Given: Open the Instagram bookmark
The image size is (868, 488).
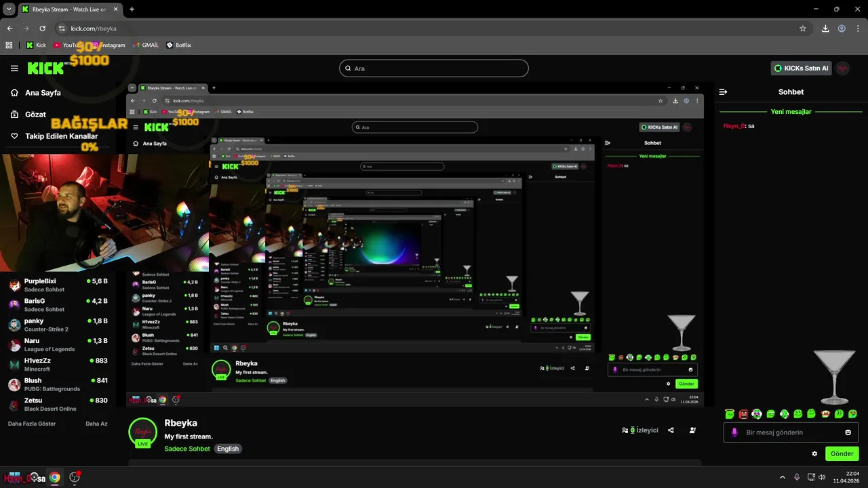Looking at the screenshot, I should [108, 45].
